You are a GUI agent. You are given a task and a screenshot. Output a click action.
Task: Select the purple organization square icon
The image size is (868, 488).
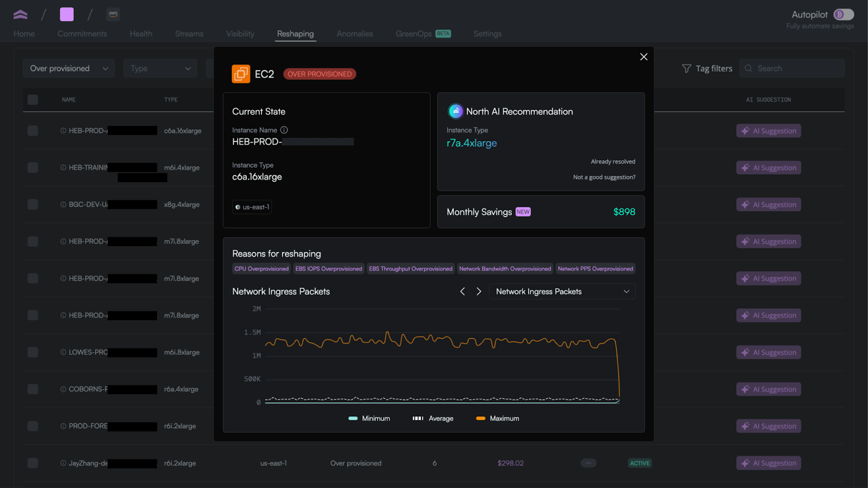(x=67, y=15)
